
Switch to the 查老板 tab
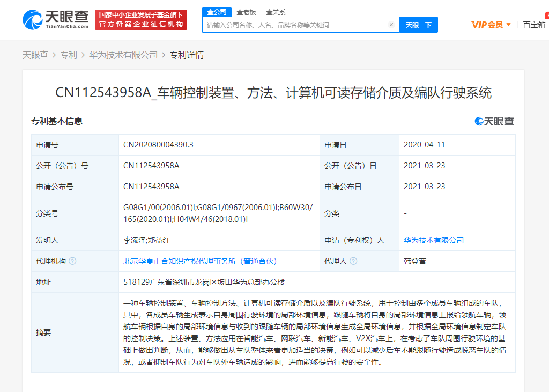246,12
